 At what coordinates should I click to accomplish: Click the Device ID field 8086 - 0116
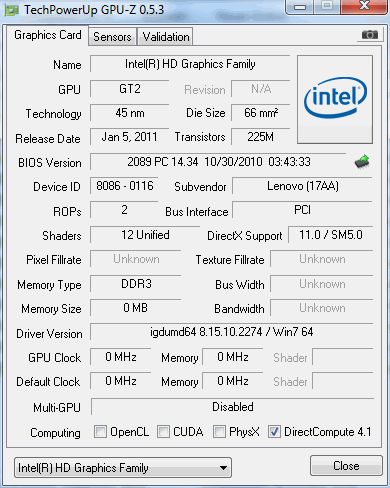pos(124,186)
